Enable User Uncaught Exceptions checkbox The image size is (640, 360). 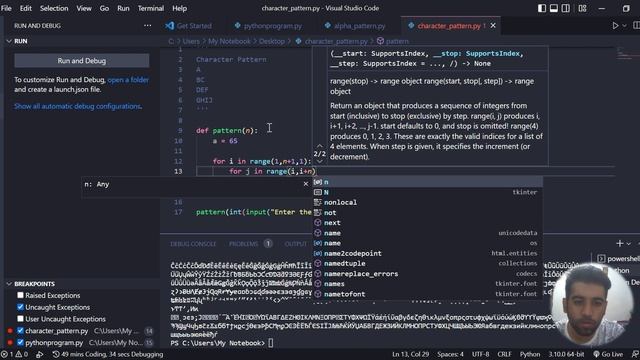pyautogui.click(x=20, y=319)
